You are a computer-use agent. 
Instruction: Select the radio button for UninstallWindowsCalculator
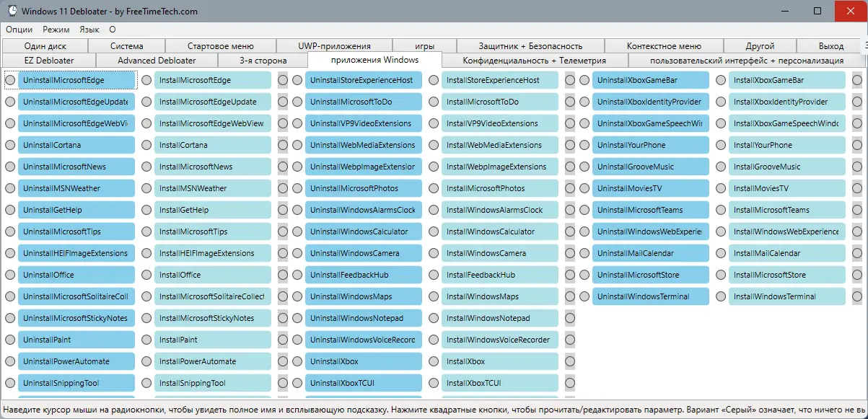297,231
